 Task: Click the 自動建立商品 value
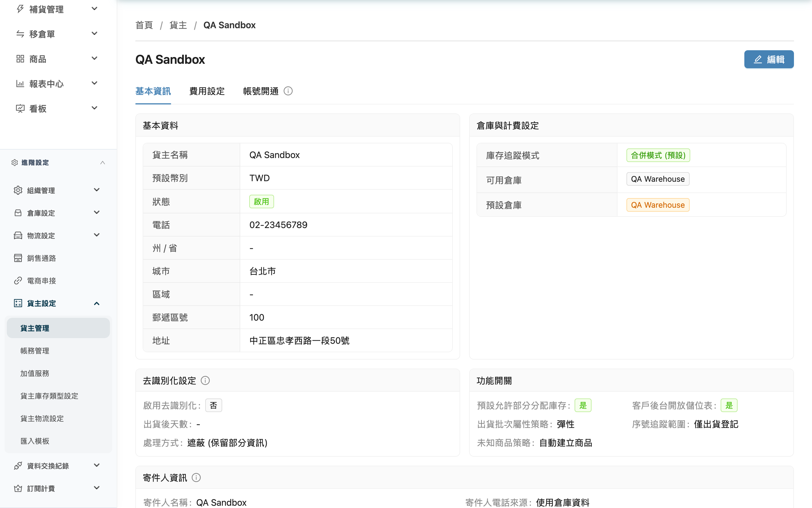[566, 443]
